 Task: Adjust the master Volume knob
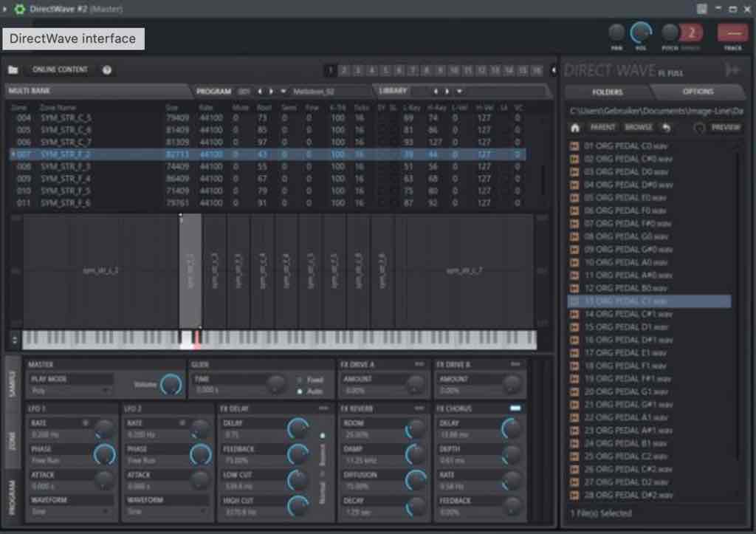171,385
